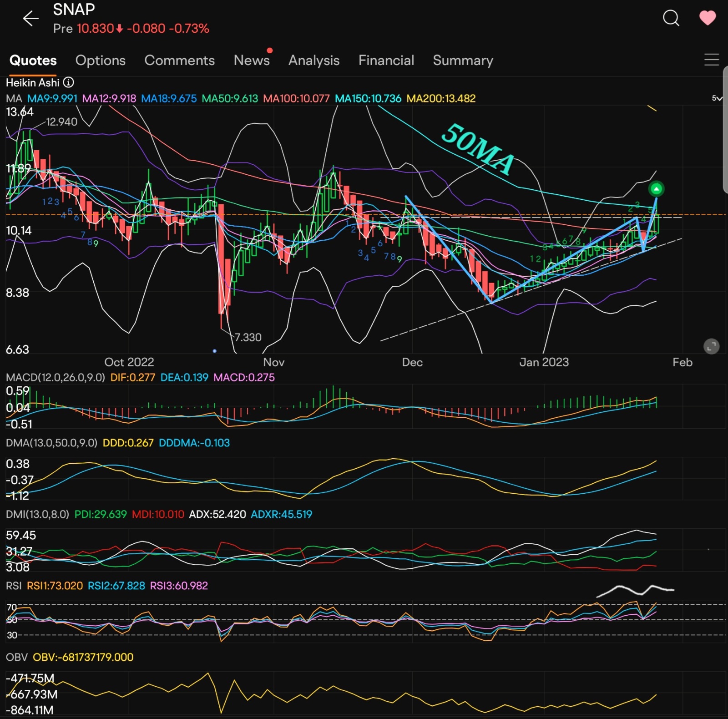Go back with the arrow icon
This screenshot has height=719, width=728.
[30, 18]
